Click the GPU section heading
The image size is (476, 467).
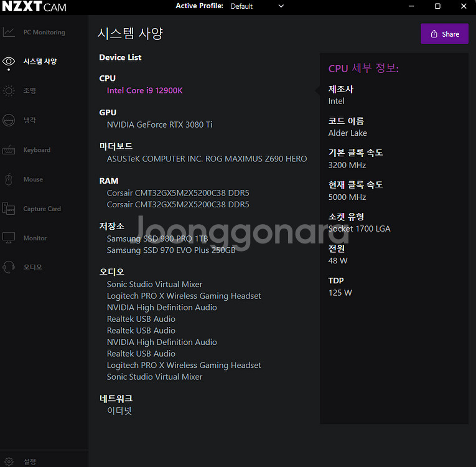108,113
